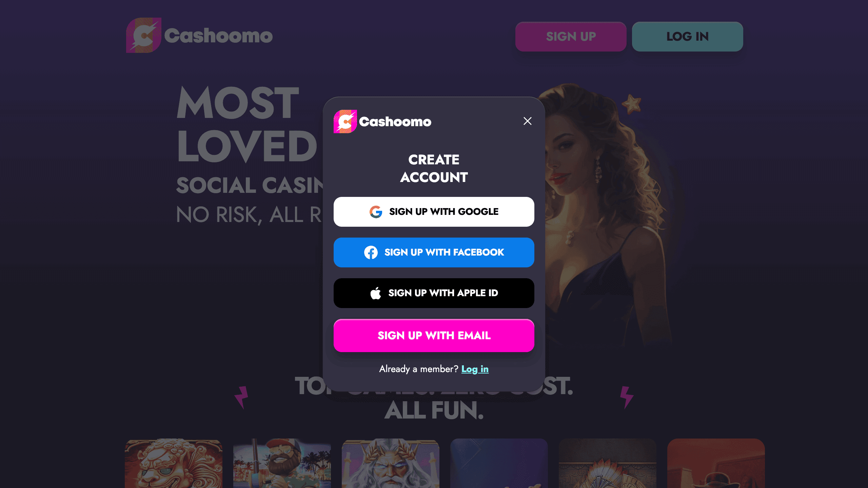Click the right purple lightning bolt icon
Viewport: 868px width, 488px height.
coord(627,397)
